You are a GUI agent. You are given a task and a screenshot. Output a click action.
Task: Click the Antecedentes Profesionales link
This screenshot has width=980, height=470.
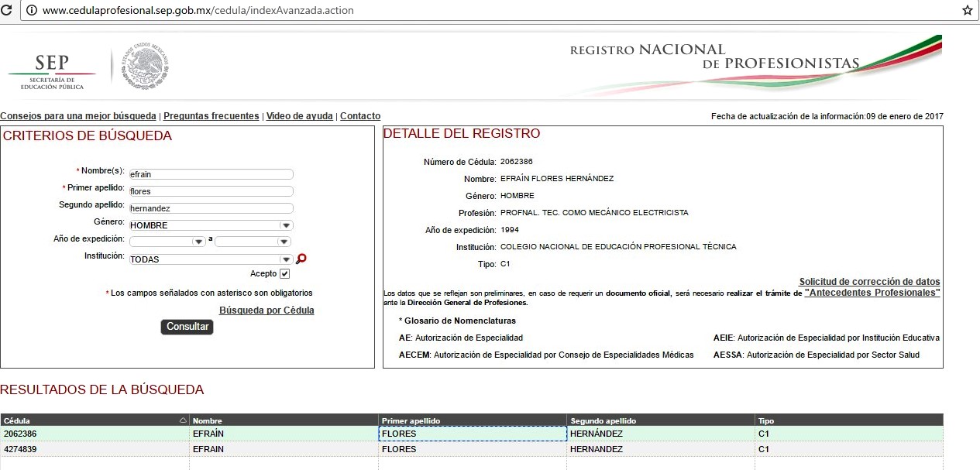point(872,293)
